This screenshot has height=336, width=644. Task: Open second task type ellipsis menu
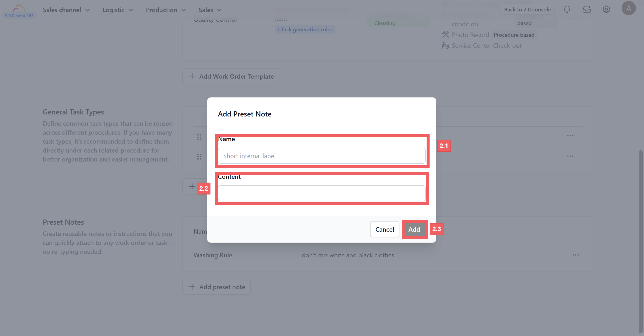click(x=570, y=156)
